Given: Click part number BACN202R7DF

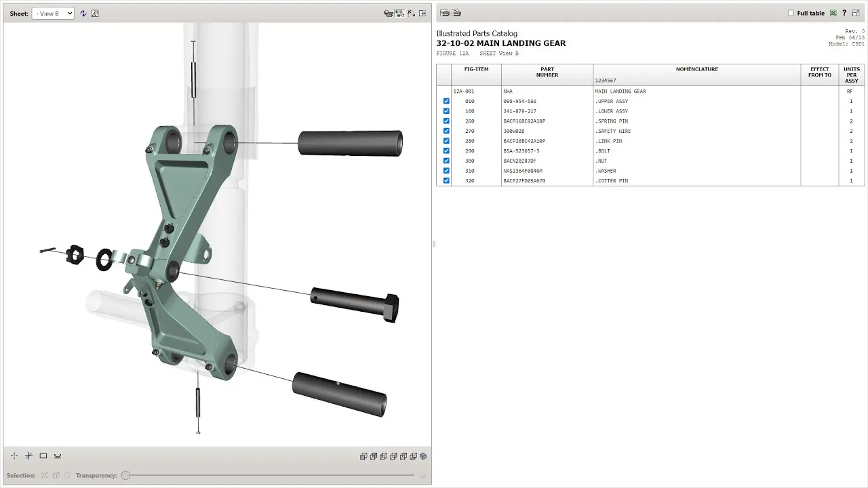Looking at the screenshot, I should pyautogui.click(x=520, y=161).
